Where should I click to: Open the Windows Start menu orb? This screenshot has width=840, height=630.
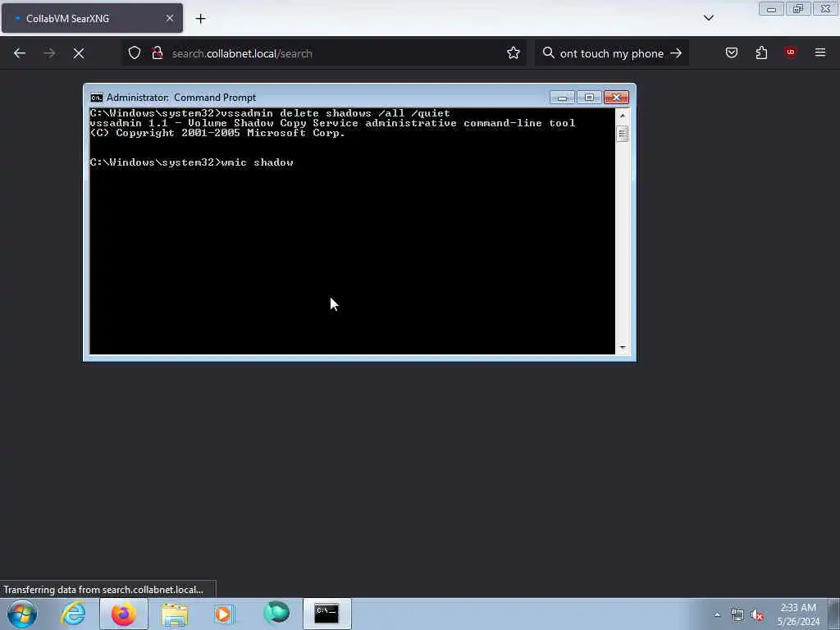(22, 614)
